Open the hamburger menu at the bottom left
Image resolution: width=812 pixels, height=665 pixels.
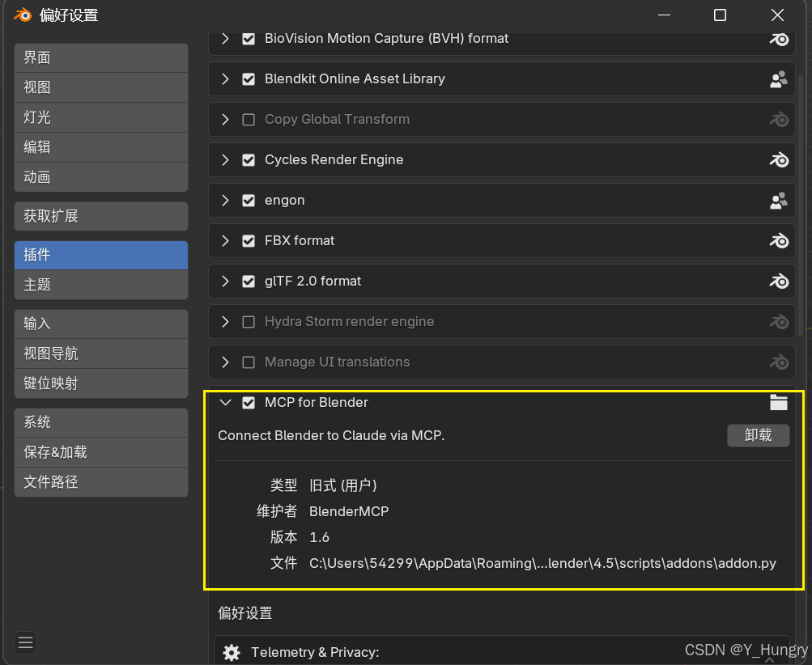point(25,642)
